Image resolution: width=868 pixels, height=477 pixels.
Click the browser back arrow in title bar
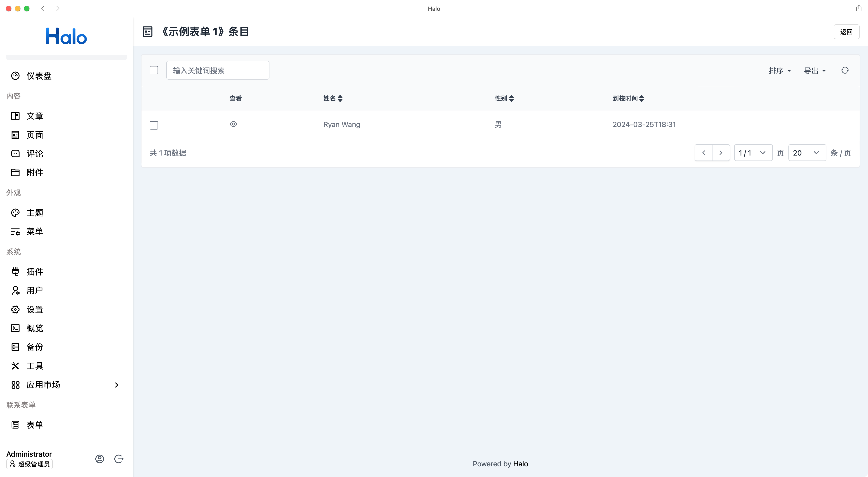point(43,8)
